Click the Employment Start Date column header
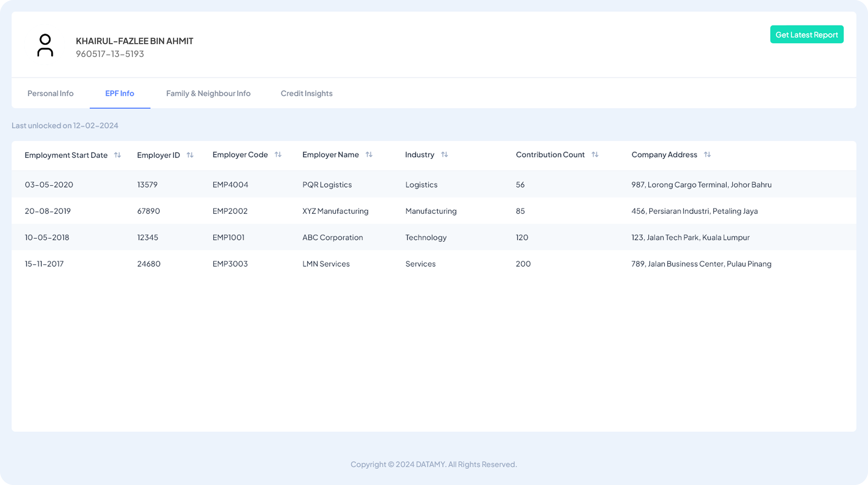The image size is (868, 485). [66, 155]
